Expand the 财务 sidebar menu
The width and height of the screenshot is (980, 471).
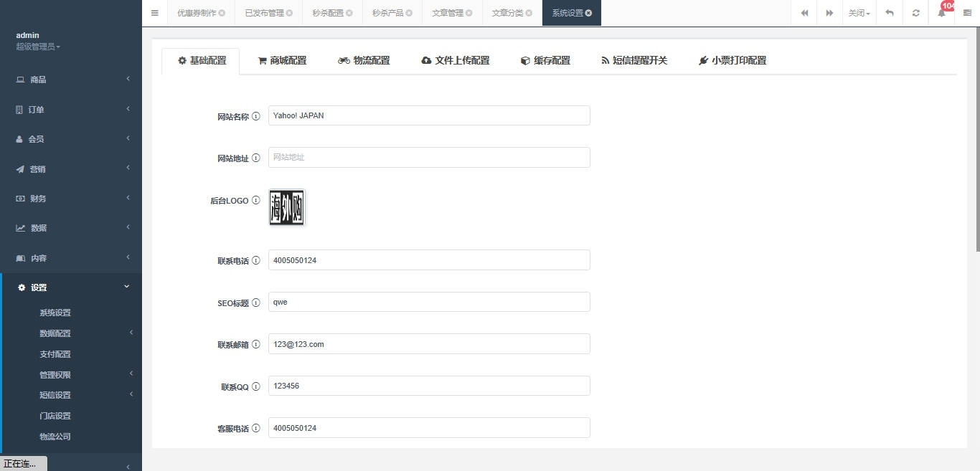(71, 199)
